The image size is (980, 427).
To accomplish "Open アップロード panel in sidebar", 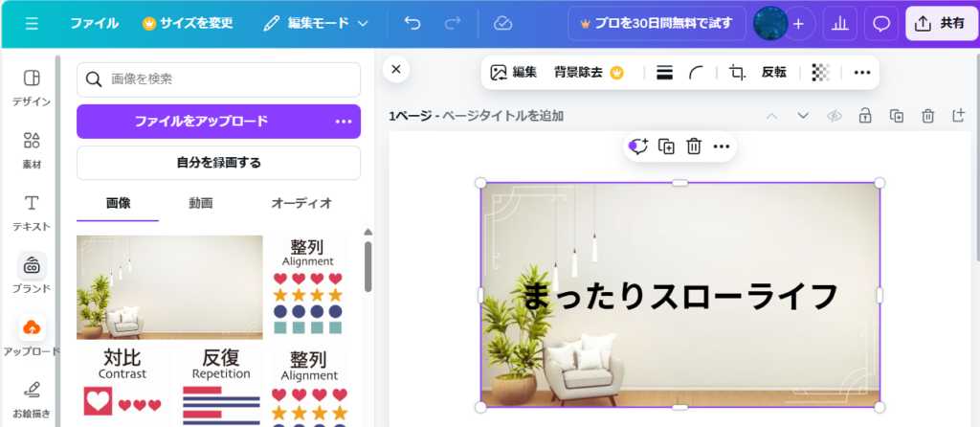I will pos(32,336).
